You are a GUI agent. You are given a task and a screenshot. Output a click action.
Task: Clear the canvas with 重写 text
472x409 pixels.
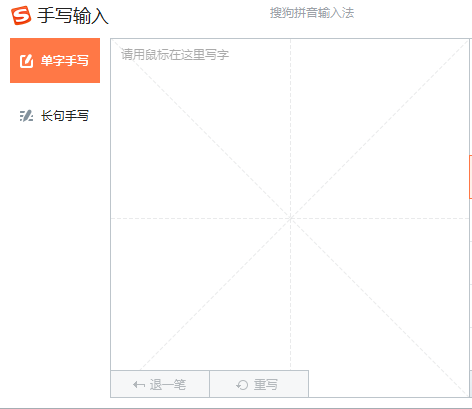point(266,385)
